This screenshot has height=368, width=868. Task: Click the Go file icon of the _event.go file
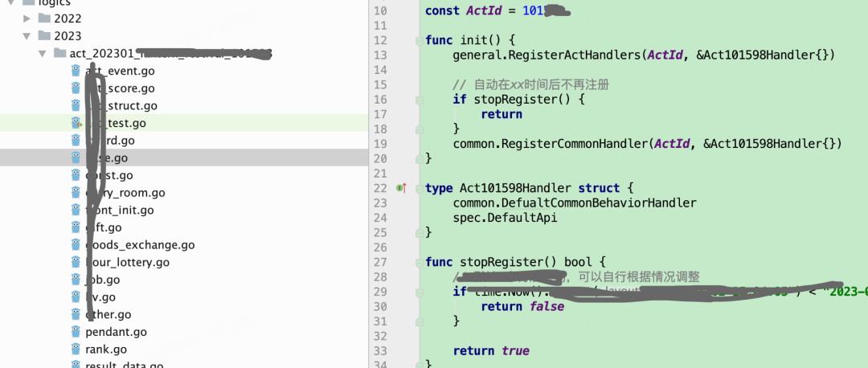(76, 71)
